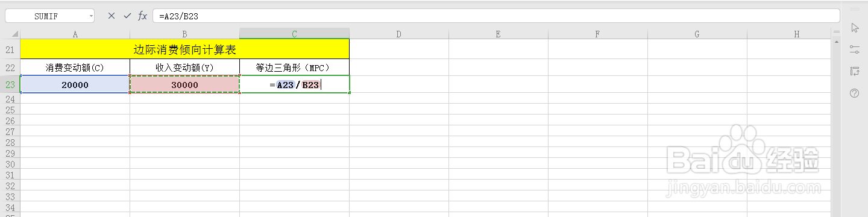Image resolution: width=868 pixels, height=217 pixels.
Task: Click the sidebar sort/filter icon
Action: tap(854, 71)
